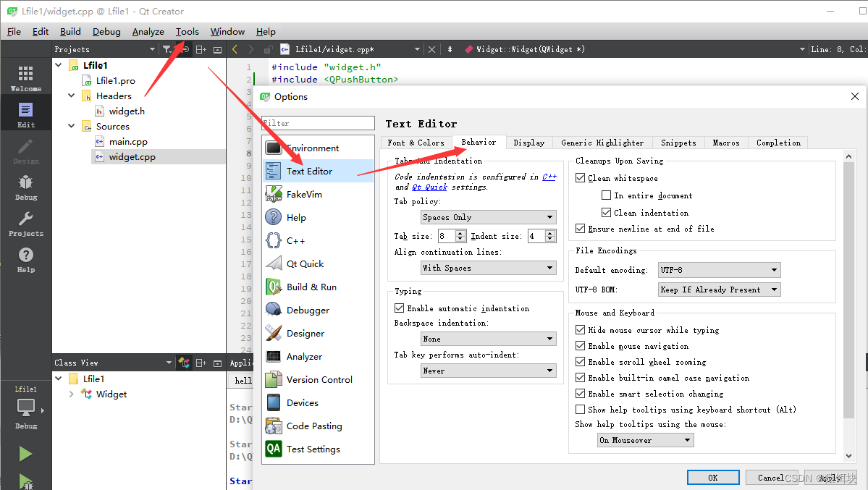Toggle Enable scroll wheel zooming

point(580,362)
